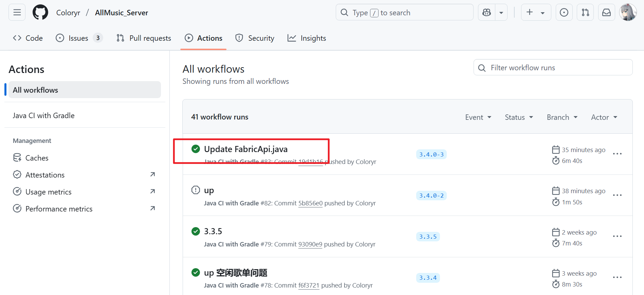Open Caches in the Management section
Screen dimensions: 644x295
coord(37,158)
